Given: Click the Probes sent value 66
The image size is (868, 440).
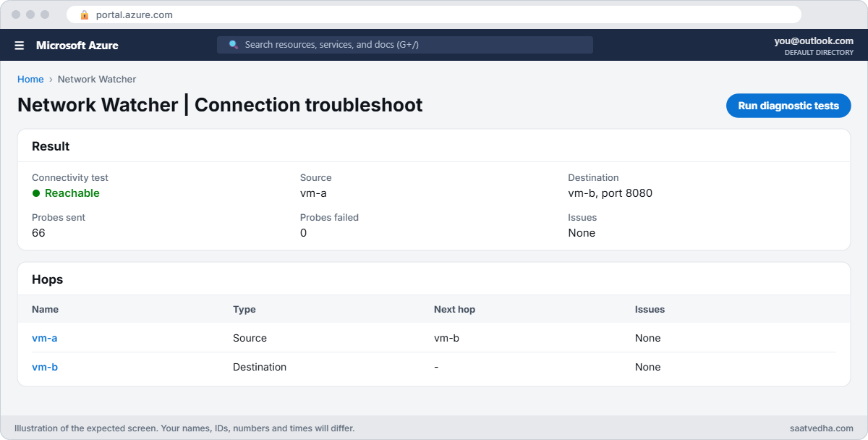Looking at the screenshot, I should pyautogui.click(x=38, y=233).
